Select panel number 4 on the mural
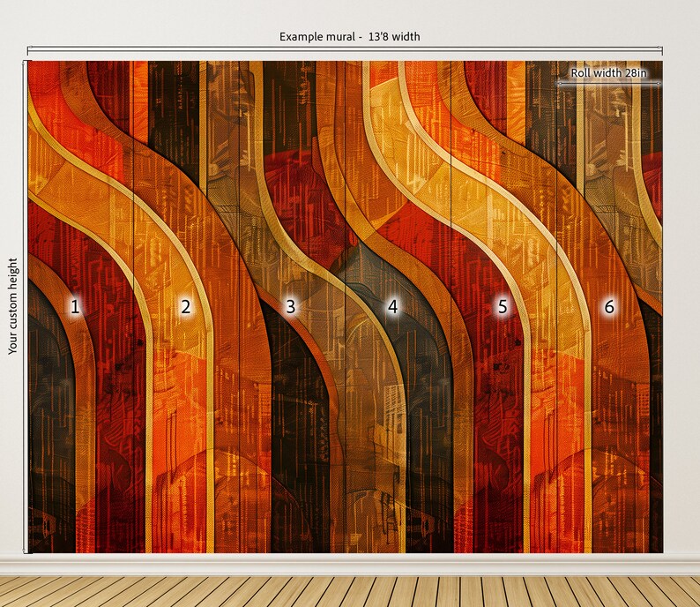 392,307
